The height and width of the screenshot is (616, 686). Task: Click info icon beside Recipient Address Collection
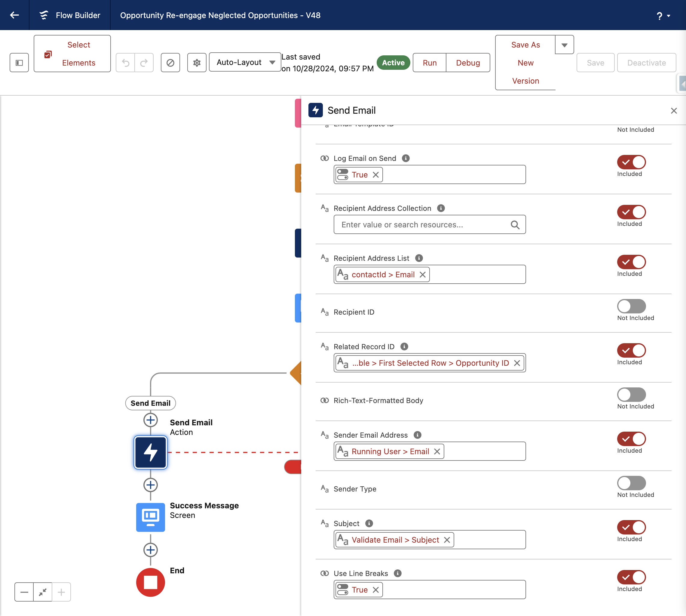click(441, 208)
